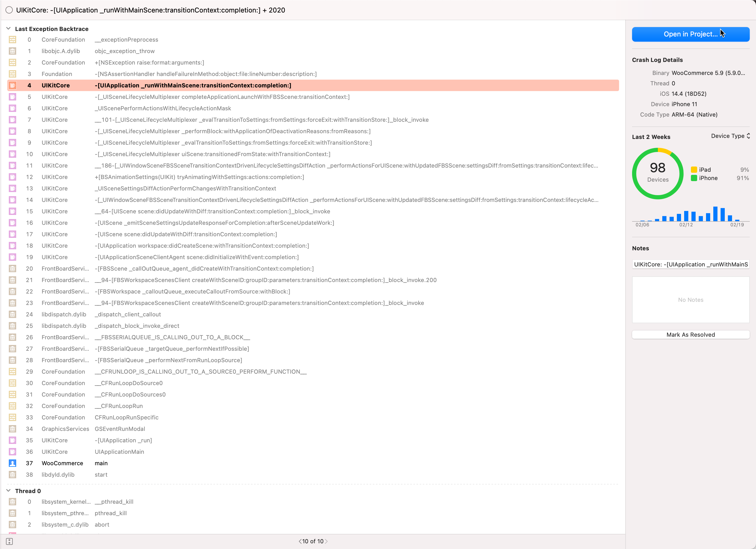
Task: Open the Device Type dropdown
Action: tap(730, 136)
